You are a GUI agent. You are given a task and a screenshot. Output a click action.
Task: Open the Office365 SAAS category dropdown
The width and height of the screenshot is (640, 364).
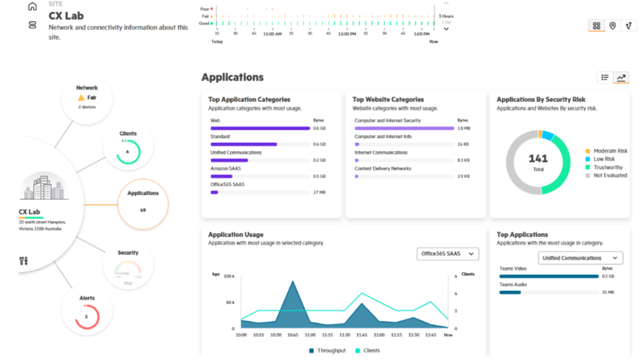point(447,253)
